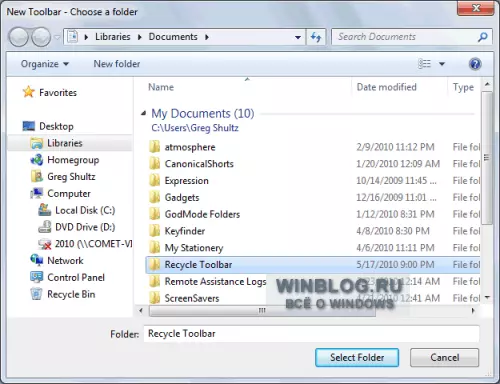500x384 pixels.
Task: Click the Libraries segment in the address bar
Action: tap(113, 37)
